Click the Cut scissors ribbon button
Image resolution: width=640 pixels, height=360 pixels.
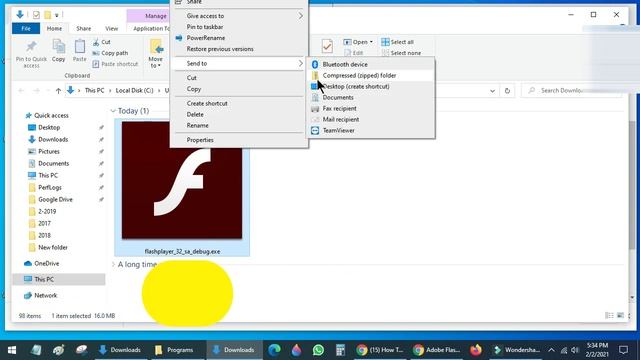pos(101,42)
